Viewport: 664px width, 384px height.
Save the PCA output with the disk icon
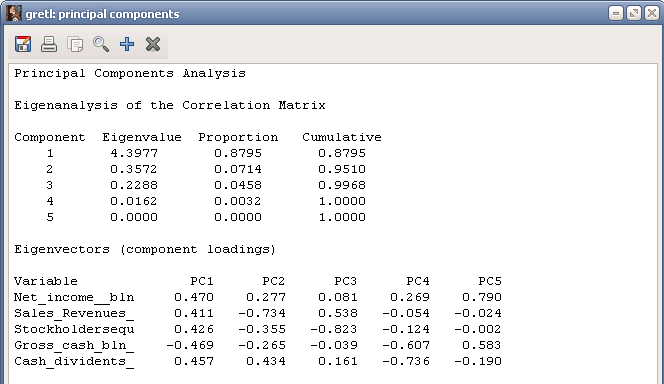pos(23,44)
